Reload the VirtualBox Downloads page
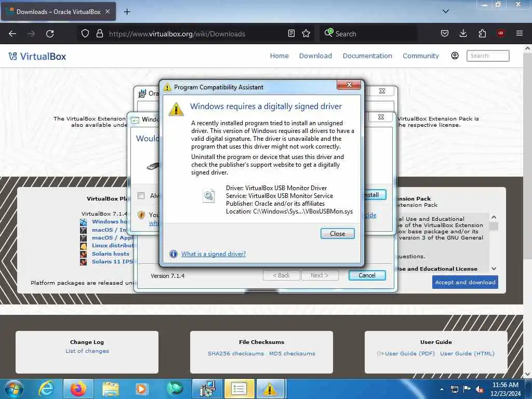The height and width of the screenshot is (399, 532). click(x=50, y=34)
